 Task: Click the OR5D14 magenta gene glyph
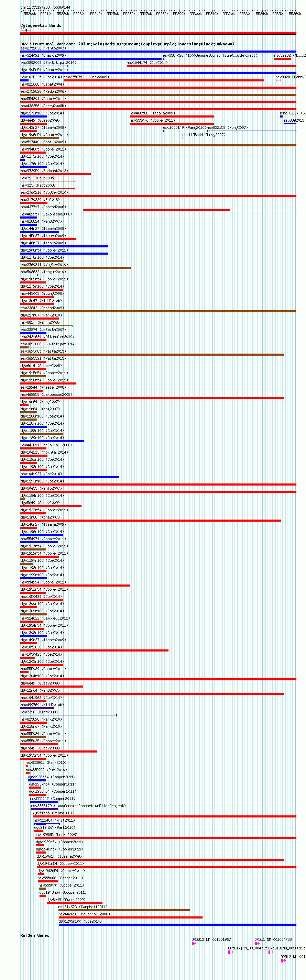(x=231, y=952)
